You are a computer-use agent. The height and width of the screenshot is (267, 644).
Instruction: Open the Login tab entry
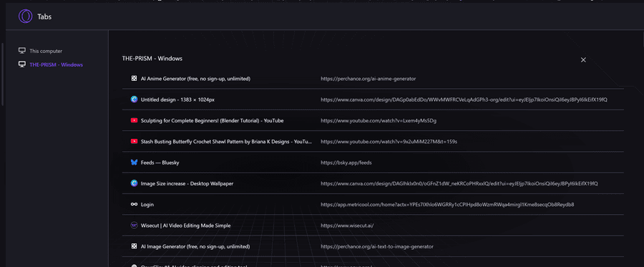(x=147, y=205)
